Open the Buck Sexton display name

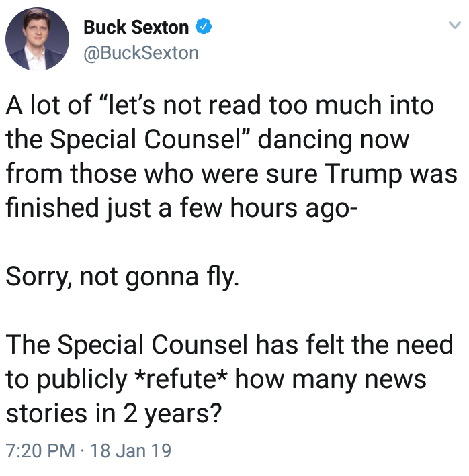tap(136, 28)
